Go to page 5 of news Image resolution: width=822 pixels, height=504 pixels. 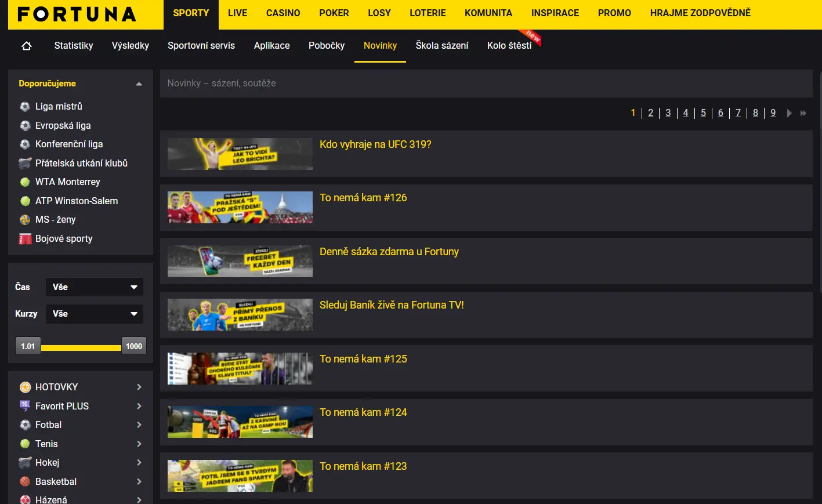[703, 113]
